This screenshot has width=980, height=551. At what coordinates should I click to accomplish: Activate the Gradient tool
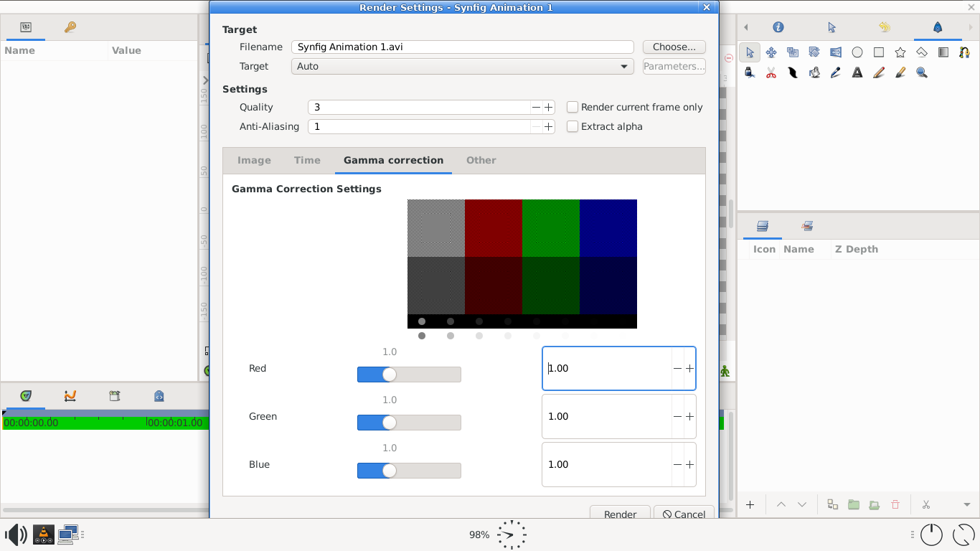[x=943, y=52]
